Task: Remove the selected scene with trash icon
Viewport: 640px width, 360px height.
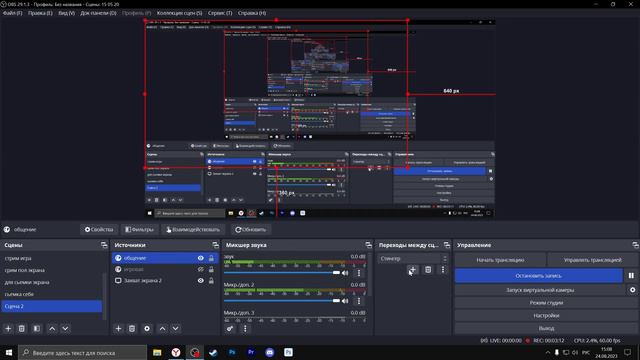Action: click(x=22, y=329)
